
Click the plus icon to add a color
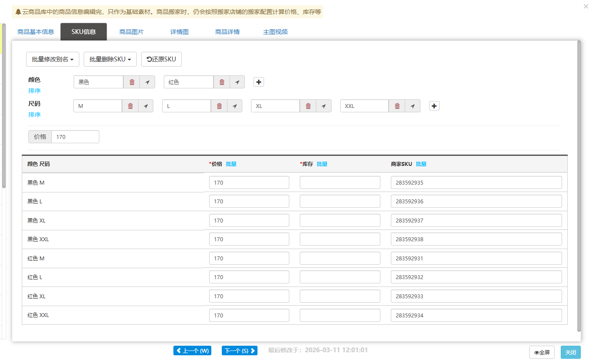tap(259, 82)
